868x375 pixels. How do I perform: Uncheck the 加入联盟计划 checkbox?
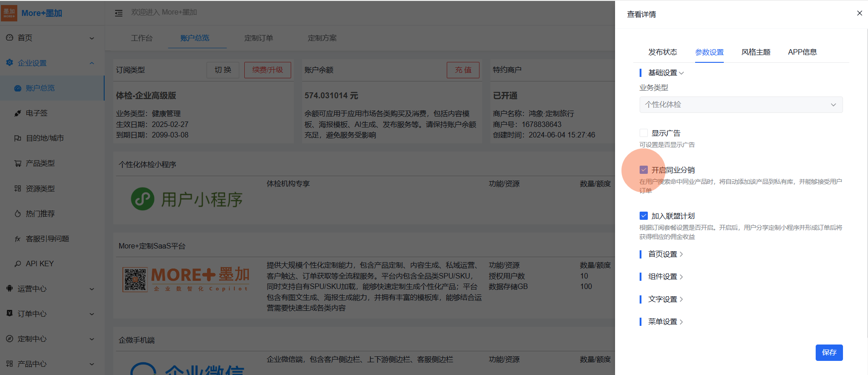tap(644, 216)
